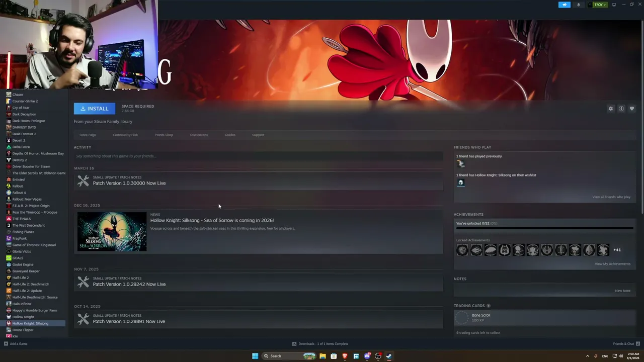Viewport: 644px width, 362px height.
Task: Click the Fishing Planet game icon
Action: point(9,232)
